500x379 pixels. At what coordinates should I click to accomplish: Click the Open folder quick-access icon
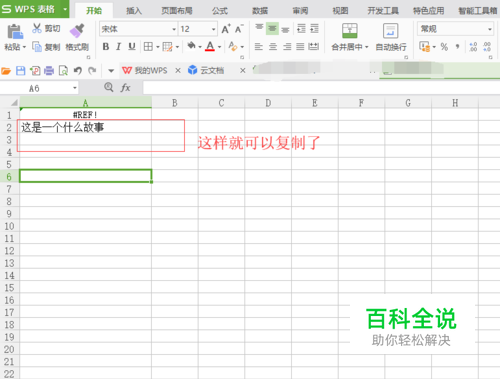(6, 71)
